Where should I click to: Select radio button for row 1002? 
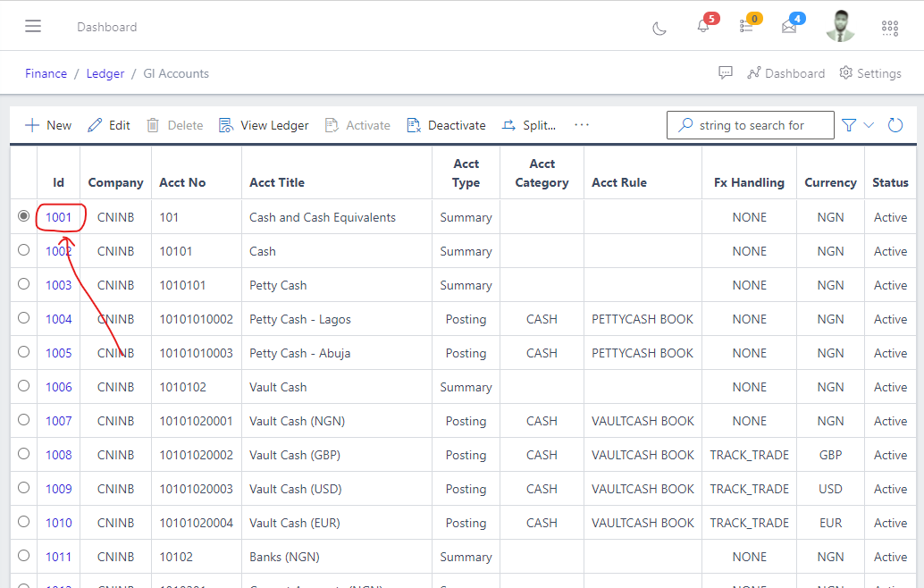23,250
